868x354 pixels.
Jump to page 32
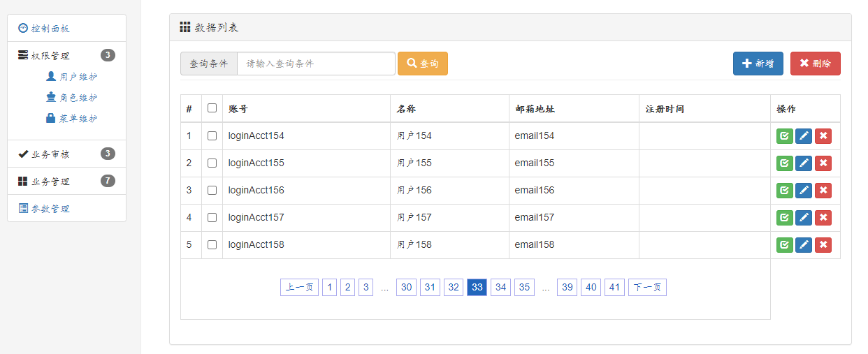(x=454, y=287)
